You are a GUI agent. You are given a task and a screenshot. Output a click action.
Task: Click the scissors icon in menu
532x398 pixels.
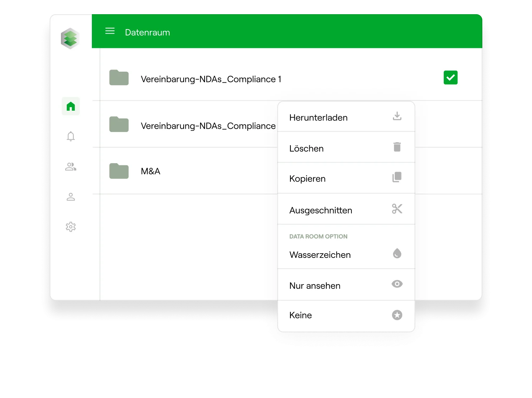397,209
